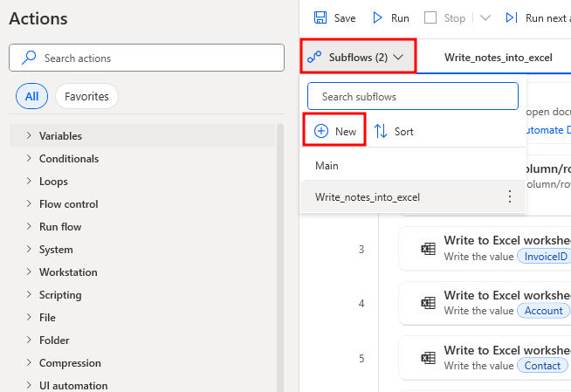Select the Favorites actions filter
Viewport: 571px width, 392px height.
tap(86, 96)
